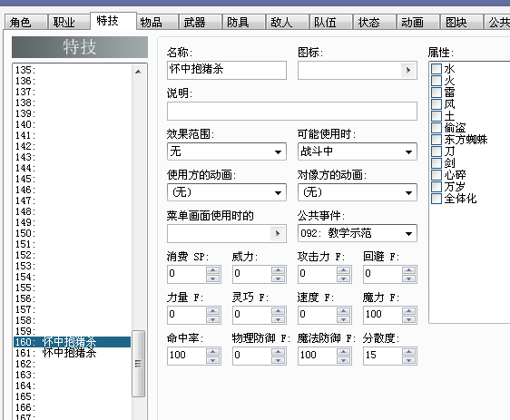The height and width of the screenshot is (420, 510).
Task: Click the 魔力 F value field
Action: tap(383, 315)
